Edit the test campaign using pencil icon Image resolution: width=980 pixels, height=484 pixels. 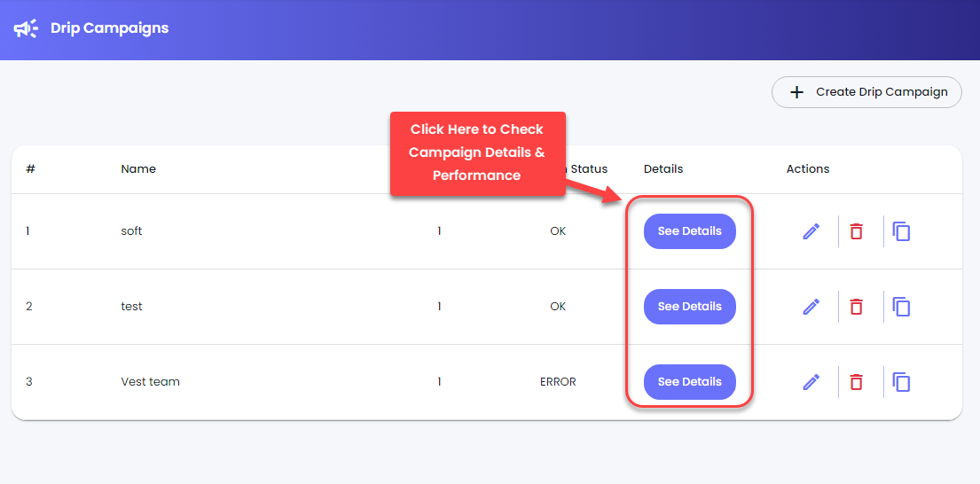[811, 307]
